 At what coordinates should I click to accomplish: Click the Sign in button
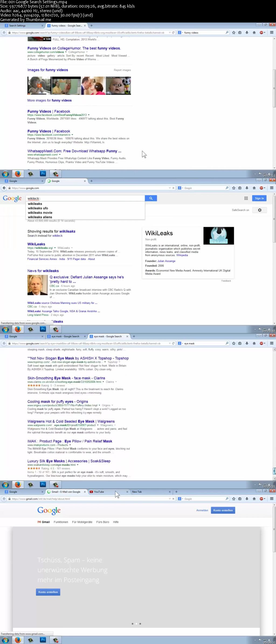tap(259, 198)
